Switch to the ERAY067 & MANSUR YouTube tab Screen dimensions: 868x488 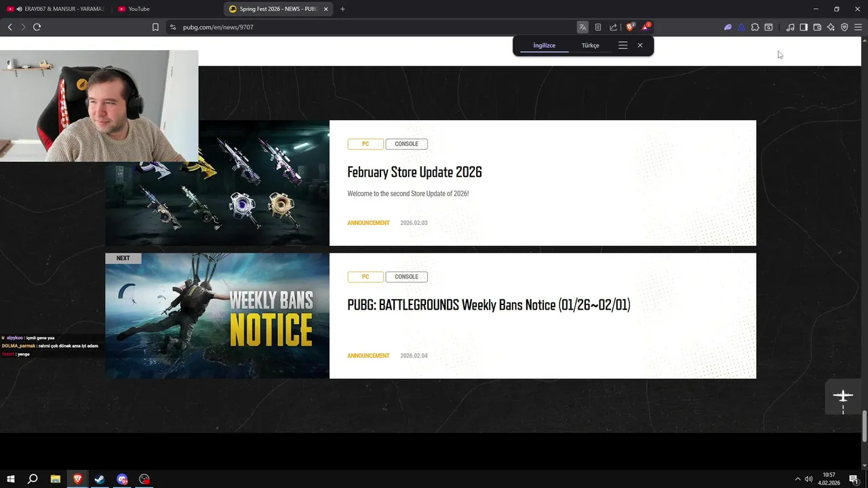pyautogui.click(x=56, y=9)
